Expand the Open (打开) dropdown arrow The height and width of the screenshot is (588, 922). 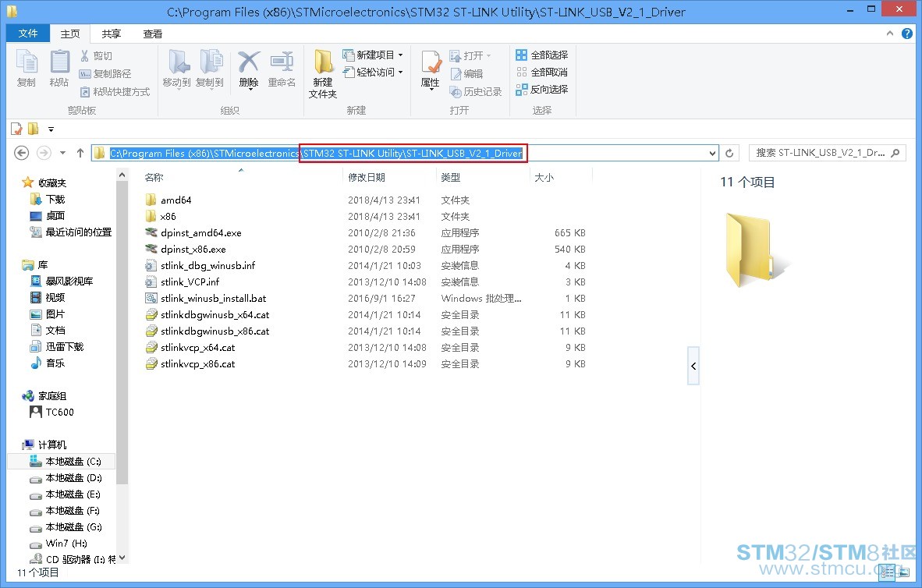click(488, 56)
